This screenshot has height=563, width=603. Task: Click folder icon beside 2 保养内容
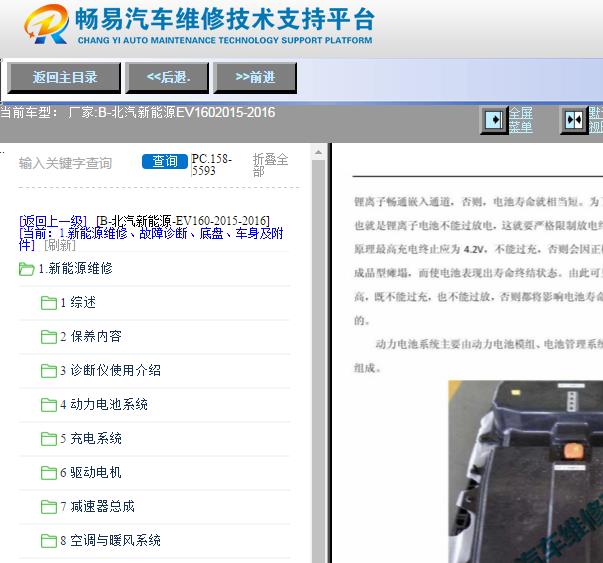[49, 337]
